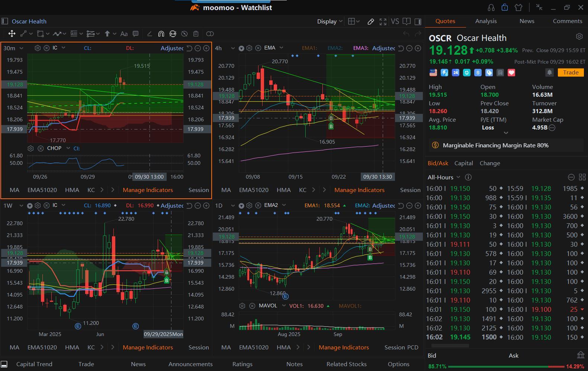The image size is (588, 371).
Task: Open quote panel settings gear
Action: (579, 36)
